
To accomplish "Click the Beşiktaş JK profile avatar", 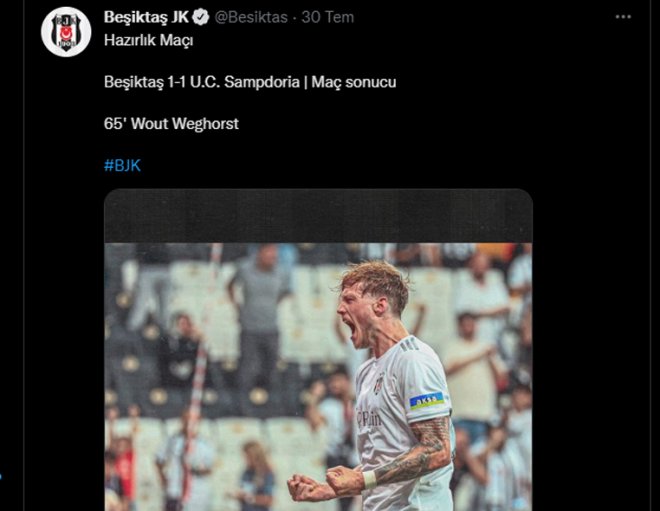I will (x=66, y=31).
